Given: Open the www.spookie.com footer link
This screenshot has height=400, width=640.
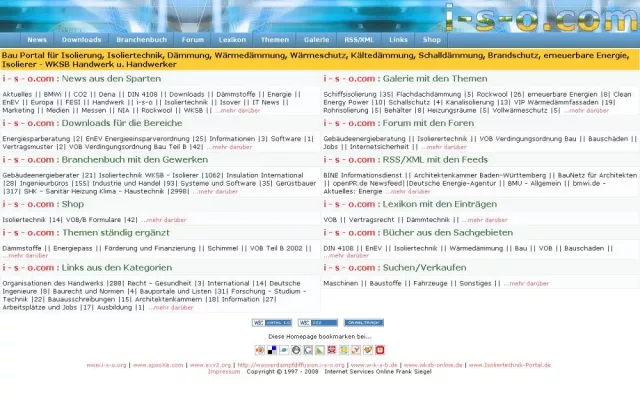Looking at the screenshot, I should (158, 365).
